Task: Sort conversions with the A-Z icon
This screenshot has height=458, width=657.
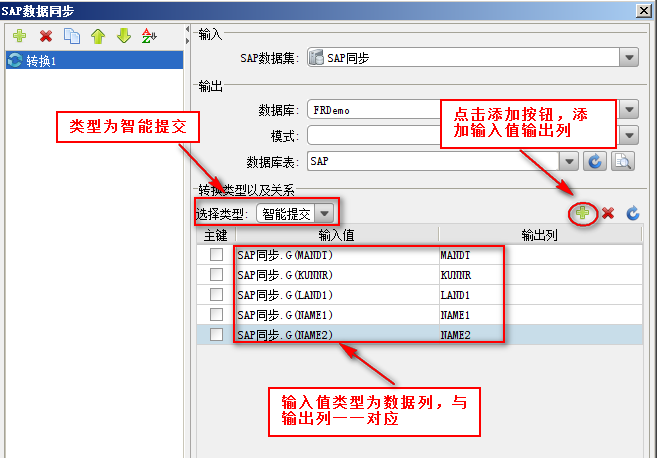Action: pos(149,36)
